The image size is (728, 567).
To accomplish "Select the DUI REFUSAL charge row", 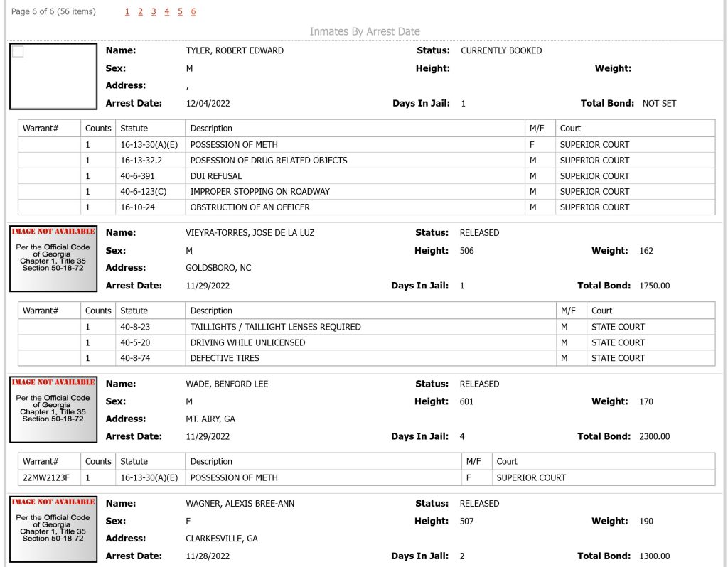I will click(367, 176).
